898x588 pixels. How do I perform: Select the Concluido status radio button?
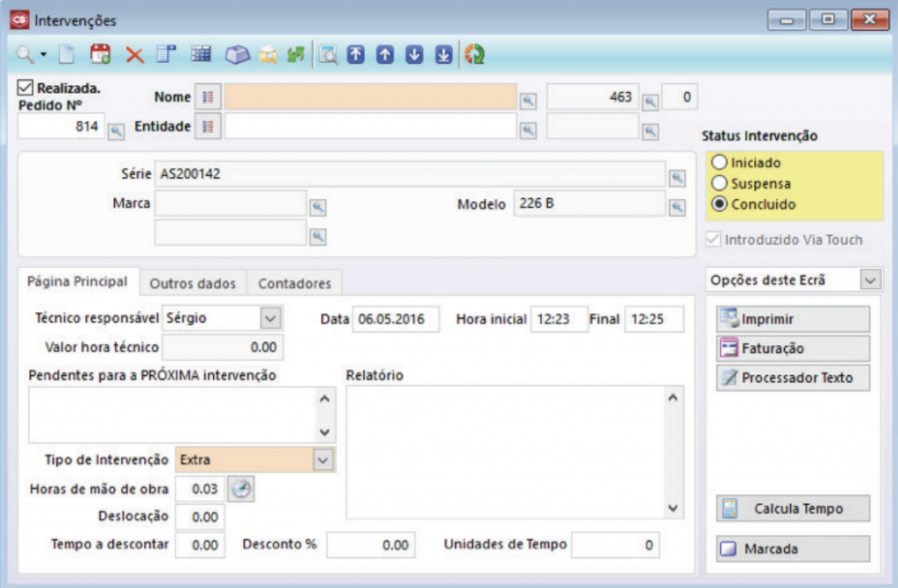tap(719, 204)
